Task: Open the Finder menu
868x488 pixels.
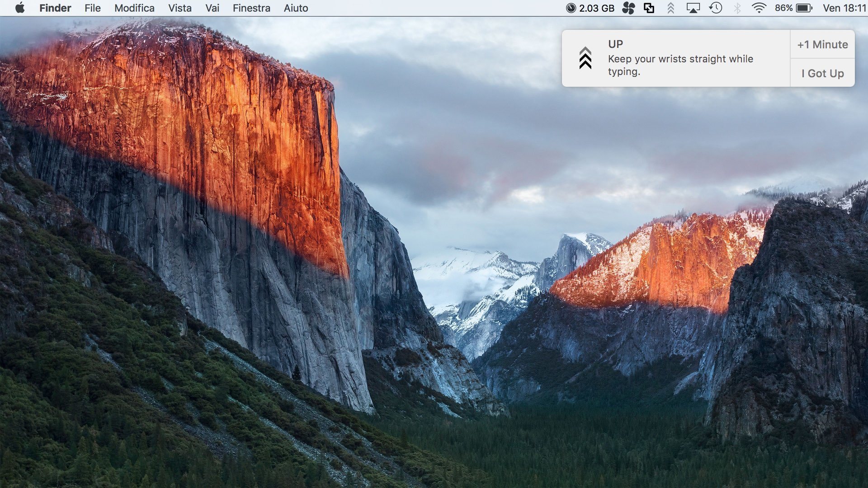Action: [55, 8]
